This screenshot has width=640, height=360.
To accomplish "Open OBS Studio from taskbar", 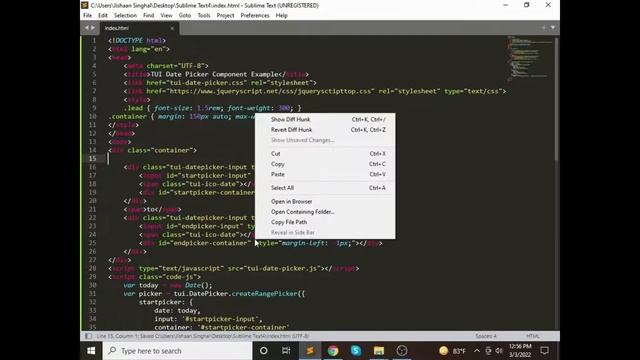I will [x=402, y=351].
